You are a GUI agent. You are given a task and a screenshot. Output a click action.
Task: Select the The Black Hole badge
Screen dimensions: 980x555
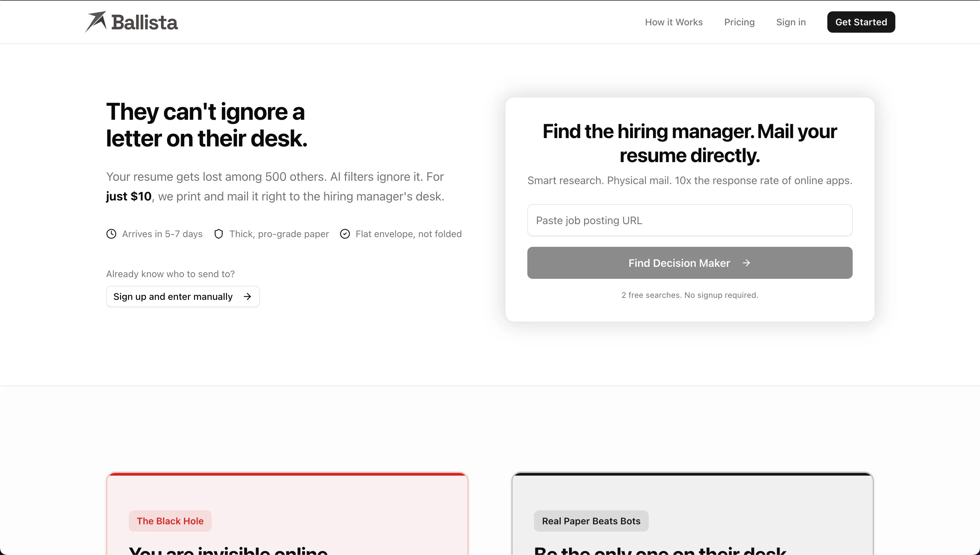(170, 521)
